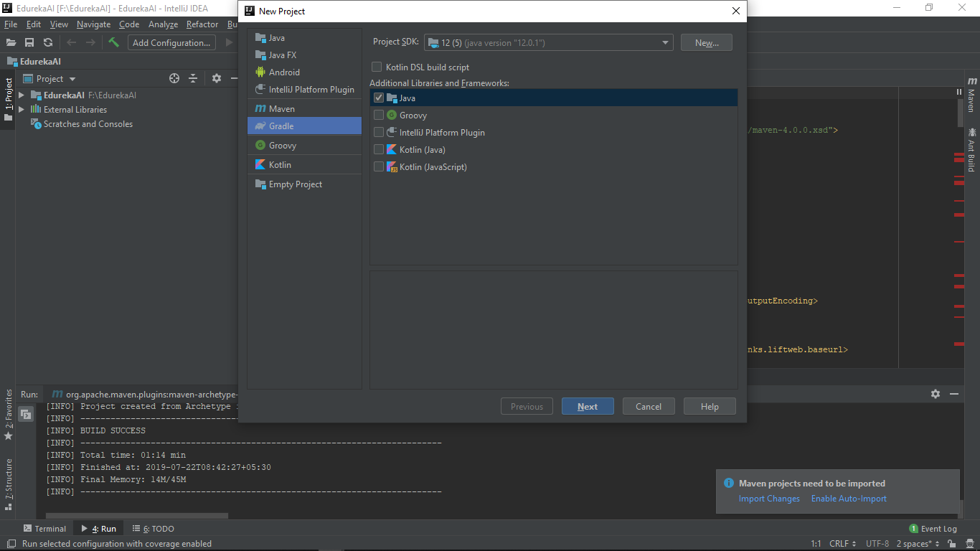Click the Synchronize refresh toolbar icon
The width and height of the screenshot is (980, 551).
click(x=48, y=42)
